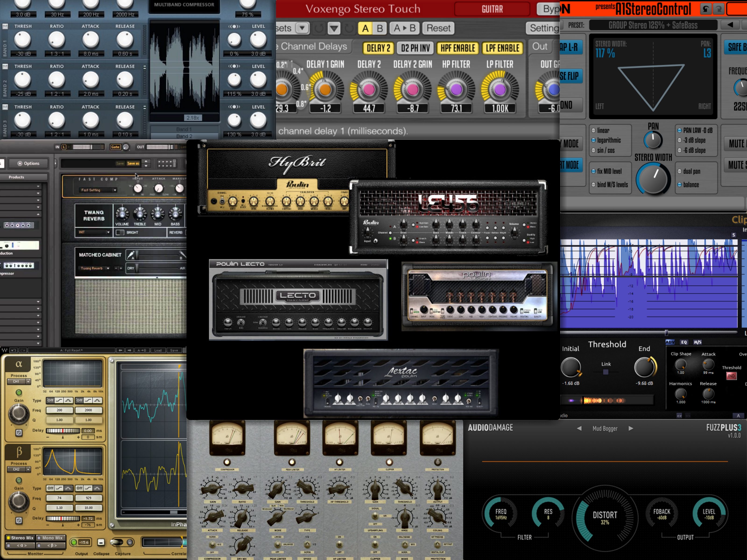This screenshot has width=747, height=560.
Task: Switch to the EQ tab in clipper plugin
Action: click(x=684, y=342)
